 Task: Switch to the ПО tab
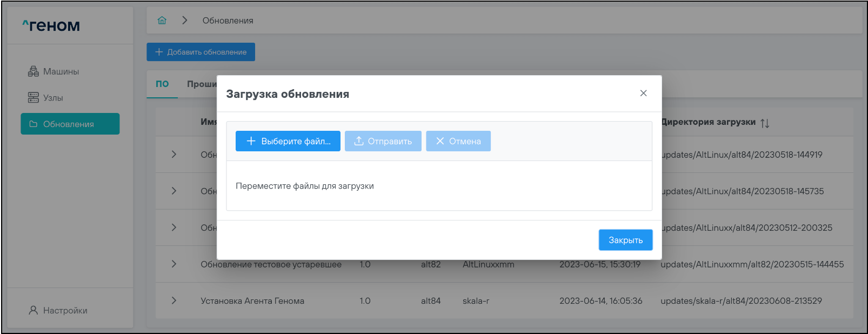click(x=162, y=84)
